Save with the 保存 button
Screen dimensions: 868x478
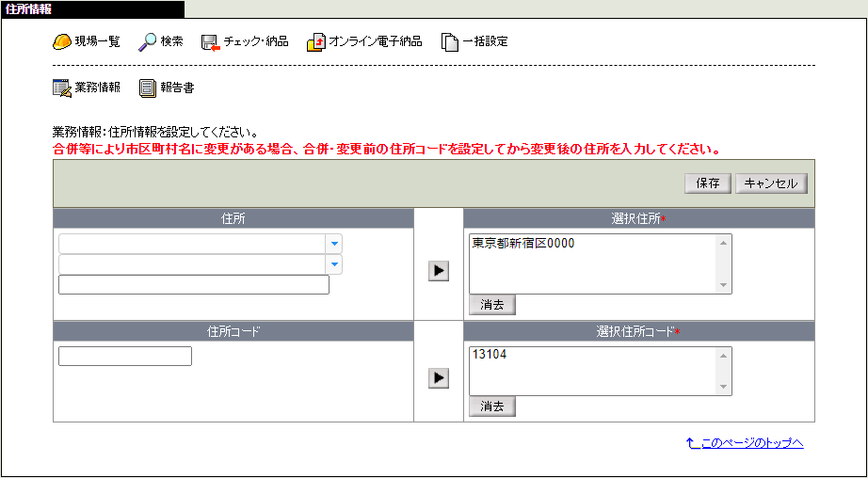tap(708, 183)
